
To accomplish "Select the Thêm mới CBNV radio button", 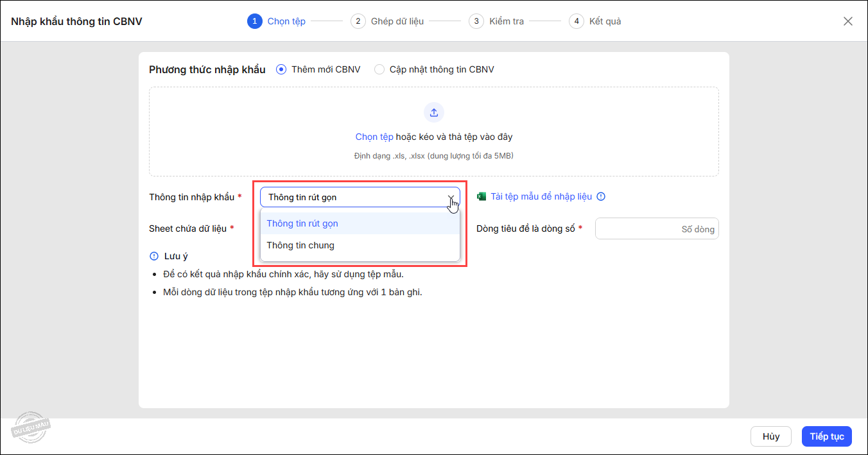I will point(281,69).
